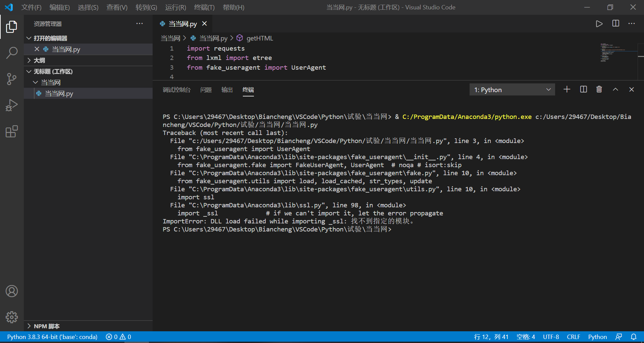The height and width of the screenshot is (343, 644).
Task: Open the 运行(R) menu
Action: 175,7
